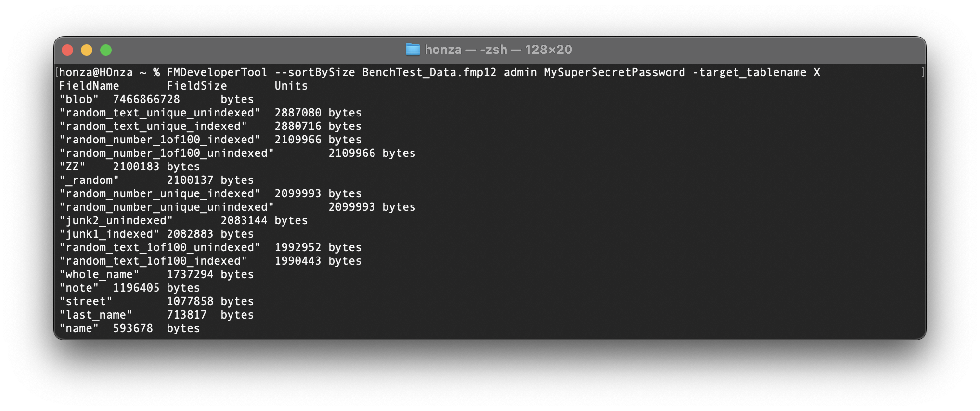Click the "ZZ" field name
The height and width of the screenshot is (411, 980).
pyautogui.click(x=72, y=167)
